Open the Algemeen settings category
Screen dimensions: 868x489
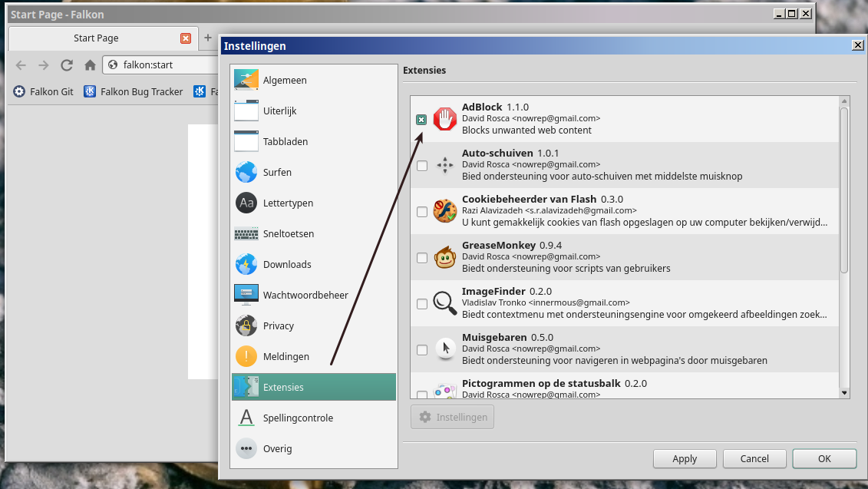313,80
